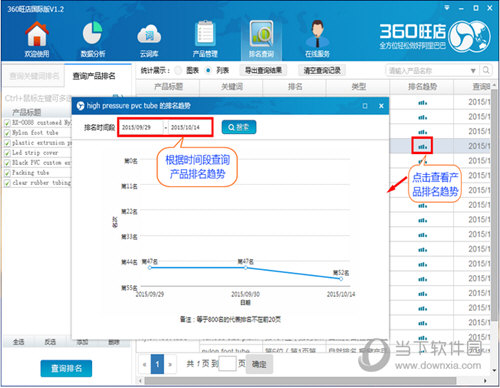Click the start date field 2015/09/29
This screenshot has width=500, height=388.
tap(141, 127)
